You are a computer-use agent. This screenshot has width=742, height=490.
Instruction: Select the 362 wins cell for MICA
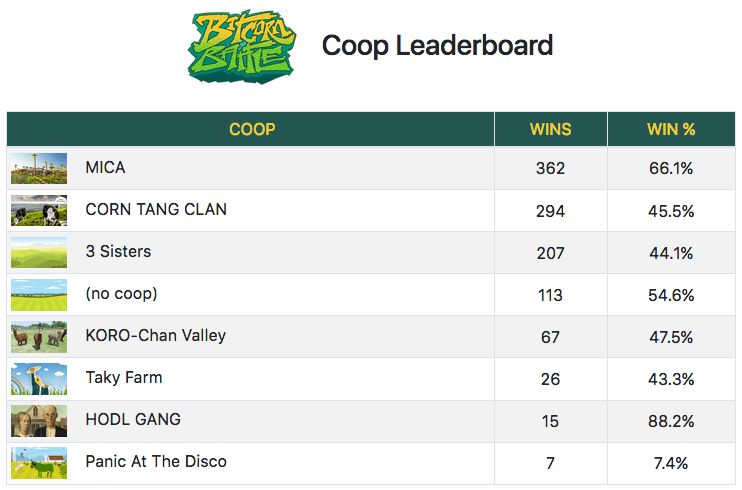click(550, 168)
